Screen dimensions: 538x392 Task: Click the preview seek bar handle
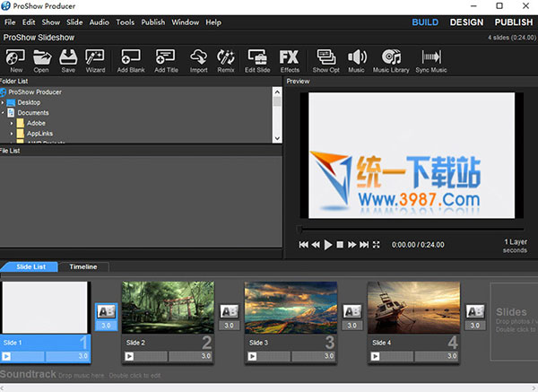pos(299,229)
